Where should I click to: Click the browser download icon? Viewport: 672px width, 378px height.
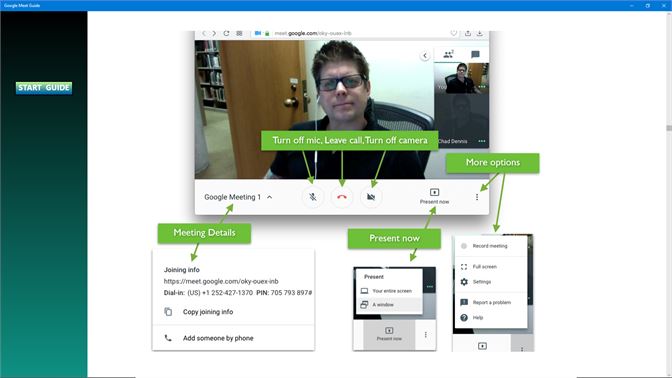click(x=480, y=33)
